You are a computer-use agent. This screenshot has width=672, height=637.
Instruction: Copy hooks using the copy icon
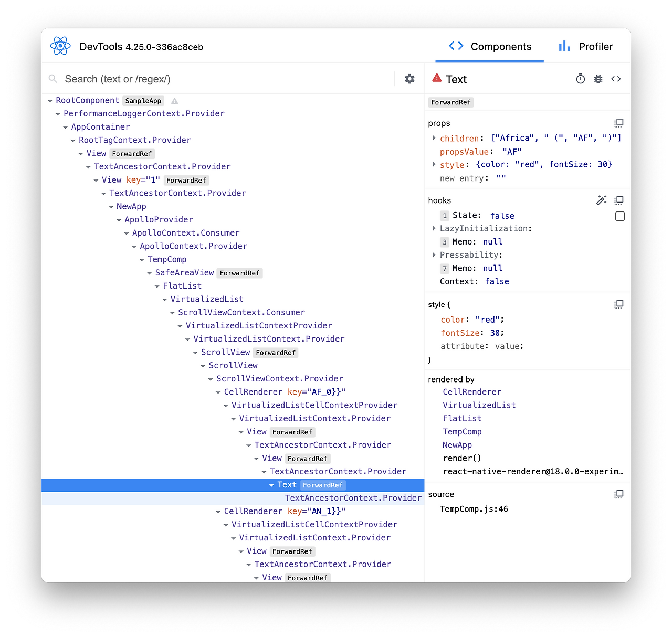point(619,200)
